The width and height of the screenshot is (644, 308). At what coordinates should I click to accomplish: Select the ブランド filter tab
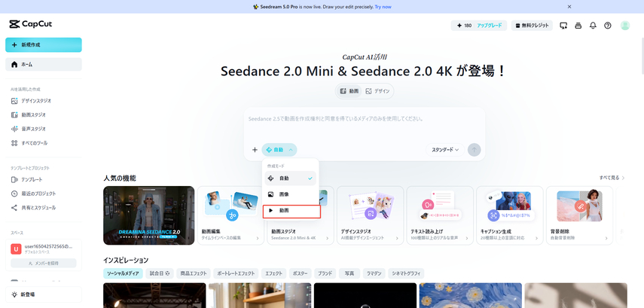pos(325,273)
